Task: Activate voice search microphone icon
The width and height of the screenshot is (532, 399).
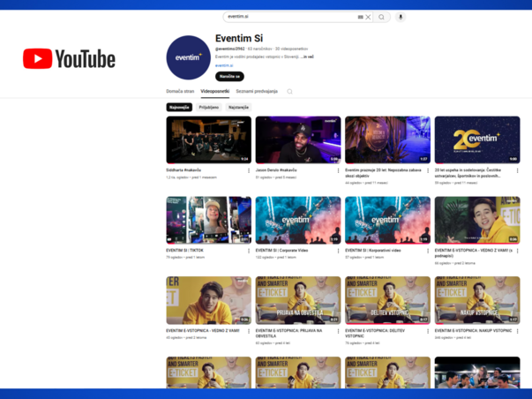Action: tap(401, 17)
